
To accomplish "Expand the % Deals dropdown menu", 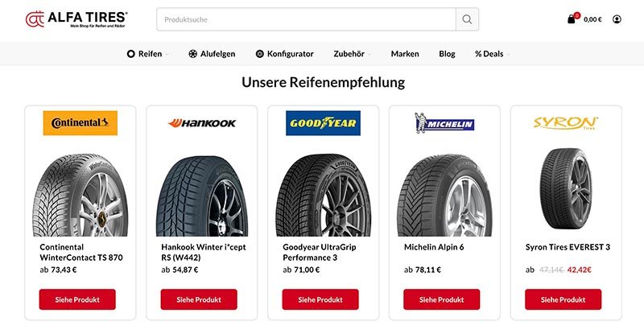I will [x=492, y=54].
